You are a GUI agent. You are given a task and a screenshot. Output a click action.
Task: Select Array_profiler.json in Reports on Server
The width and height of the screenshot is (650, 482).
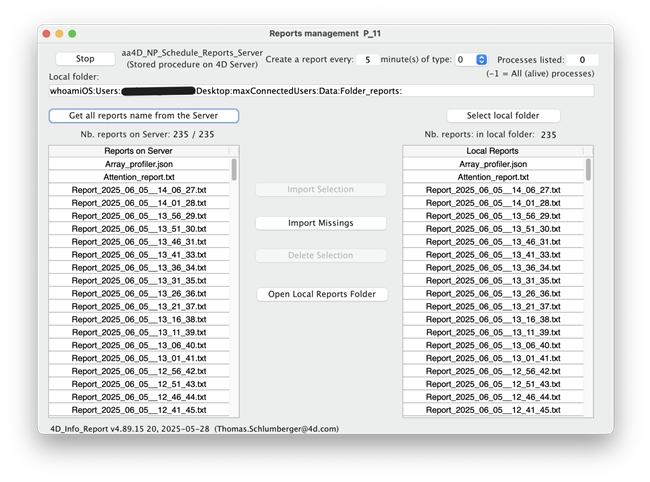click(139, 164)
